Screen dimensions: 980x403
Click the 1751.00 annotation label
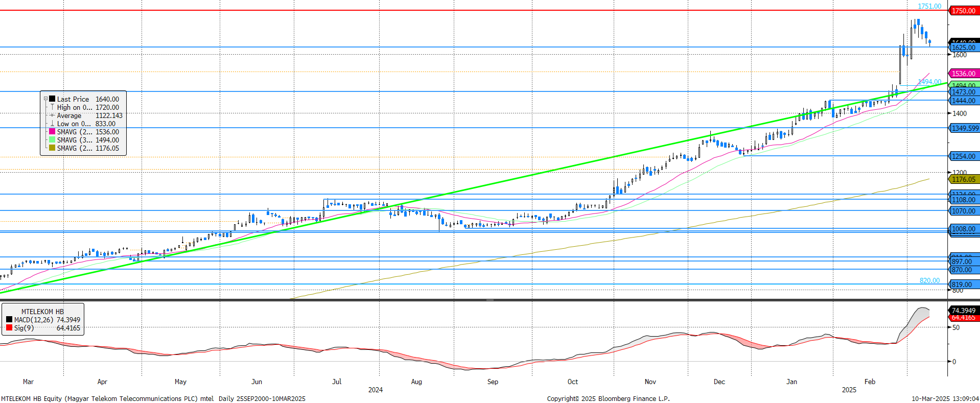(x=929, y=6)
